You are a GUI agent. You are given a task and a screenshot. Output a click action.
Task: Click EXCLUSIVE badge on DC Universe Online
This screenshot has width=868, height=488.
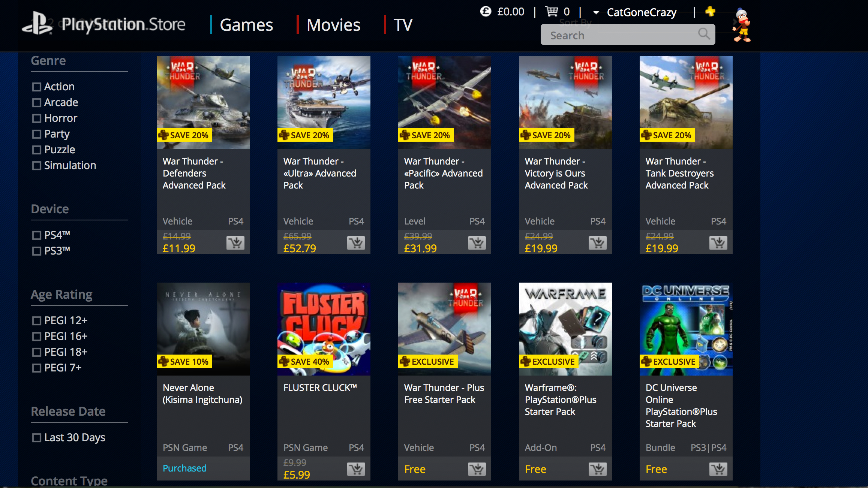[x=669, y=362]
